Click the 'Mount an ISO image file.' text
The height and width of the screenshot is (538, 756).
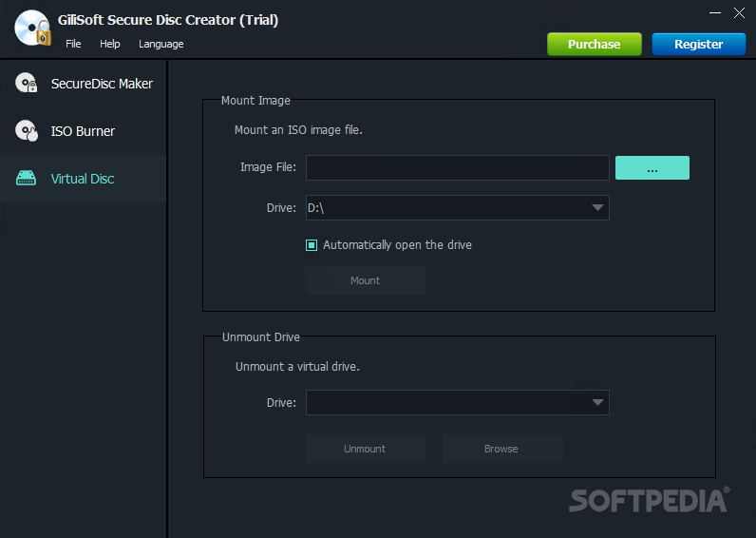click(298, 130)
